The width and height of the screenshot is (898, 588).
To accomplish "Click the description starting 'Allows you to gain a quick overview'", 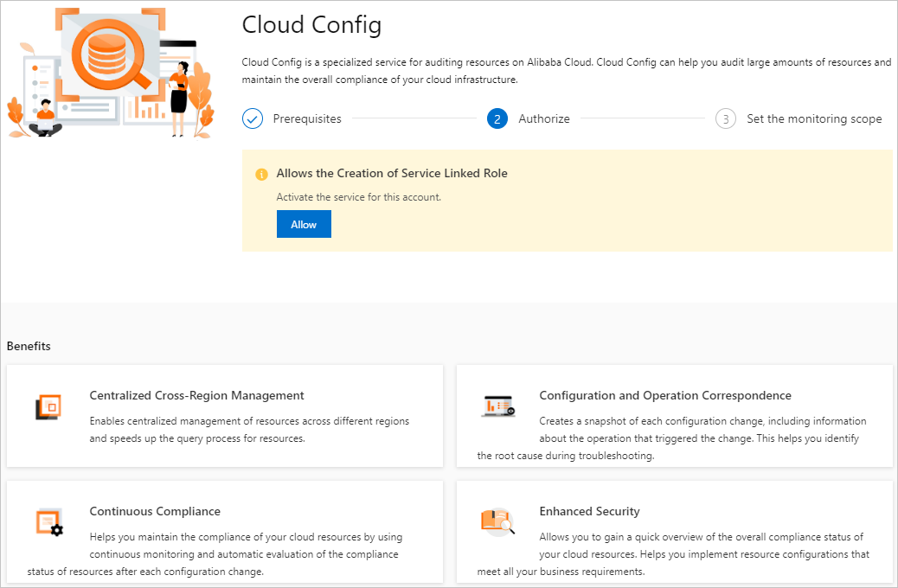I will click(673, 553).
